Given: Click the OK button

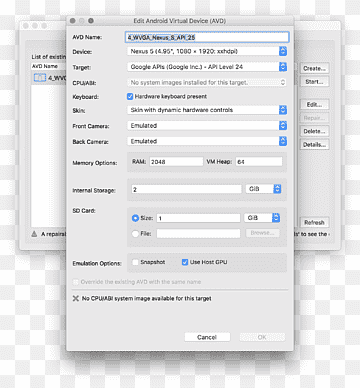Looking at the screenshot, I should (262, 337).
